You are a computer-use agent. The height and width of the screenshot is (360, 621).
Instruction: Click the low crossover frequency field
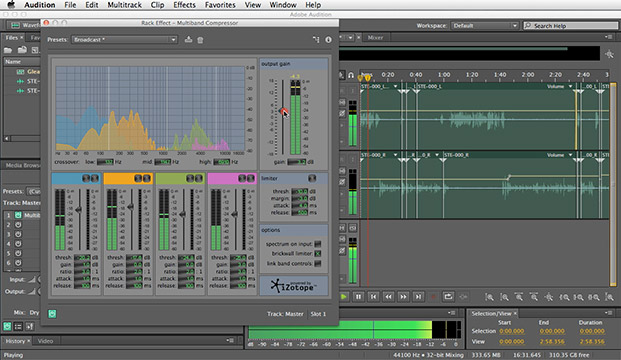tap(105, 162)
